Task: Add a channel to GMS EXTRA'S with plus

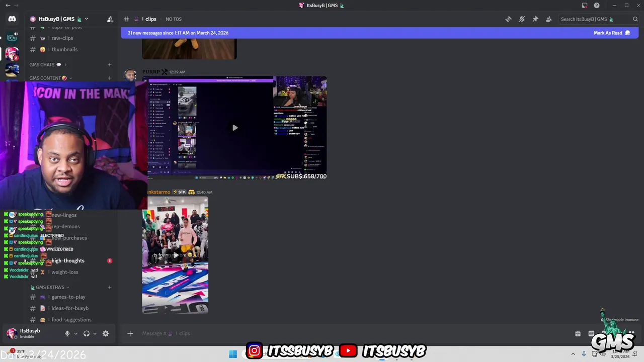Action: [x=110, y=287]
